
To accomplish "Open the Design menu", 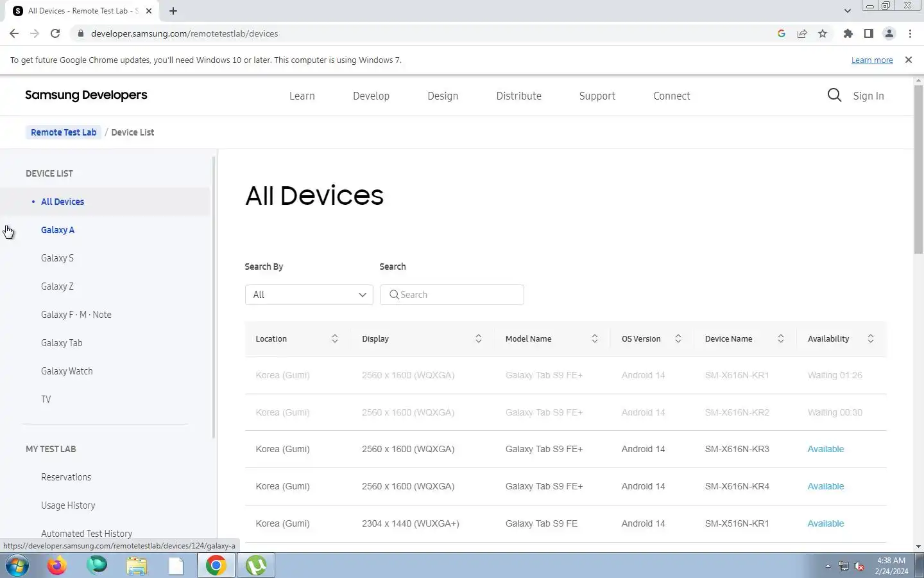I will tap(443, 96).
